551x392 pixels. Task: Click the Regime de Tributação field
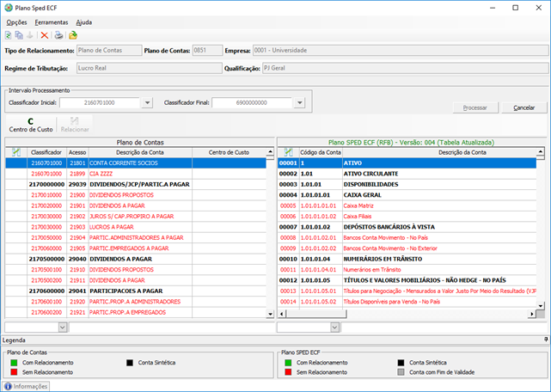point(150,68)
